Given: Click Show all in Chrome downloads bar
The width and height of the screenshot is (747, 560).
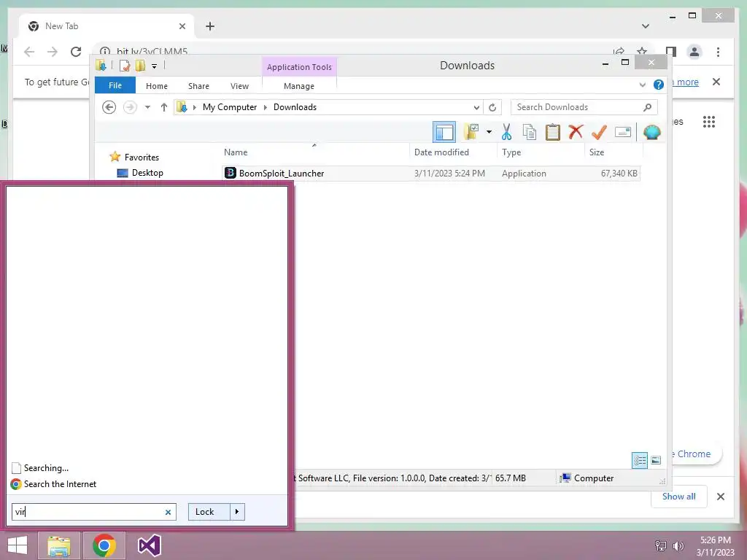Looking at the screenshot, I should pyautogui.click(x=679, y=497).
